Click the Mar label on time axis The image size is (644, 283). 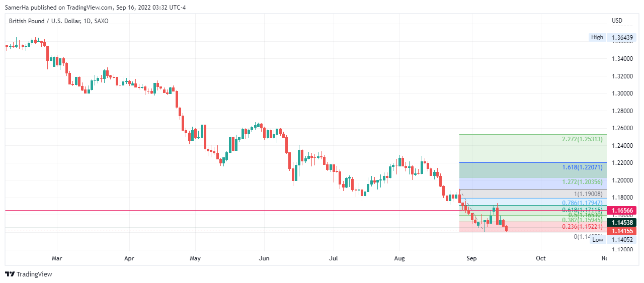coord(57,258)
